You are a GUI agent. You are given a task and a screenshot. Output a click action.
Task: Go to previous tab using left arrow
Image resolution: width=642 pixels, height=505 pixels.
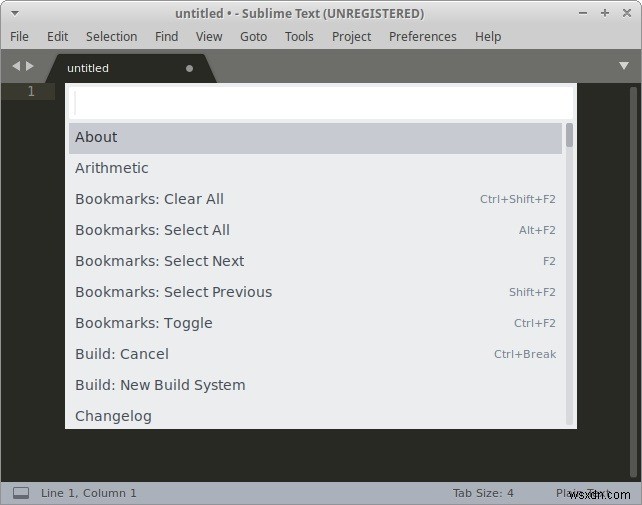pyautogui.click(x=16, y=66)
